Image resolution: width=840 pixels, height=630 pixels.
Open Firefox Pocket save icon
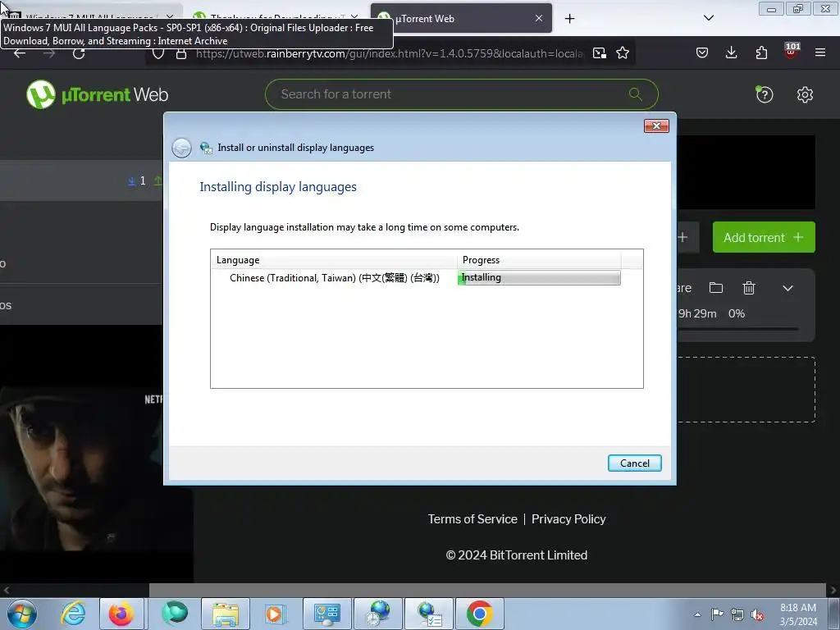tap(702, 52)
